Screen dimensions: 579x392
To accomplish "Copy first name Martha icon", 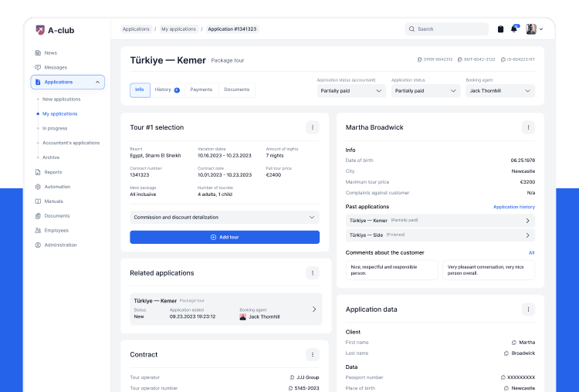I will [x=514, y=343].
